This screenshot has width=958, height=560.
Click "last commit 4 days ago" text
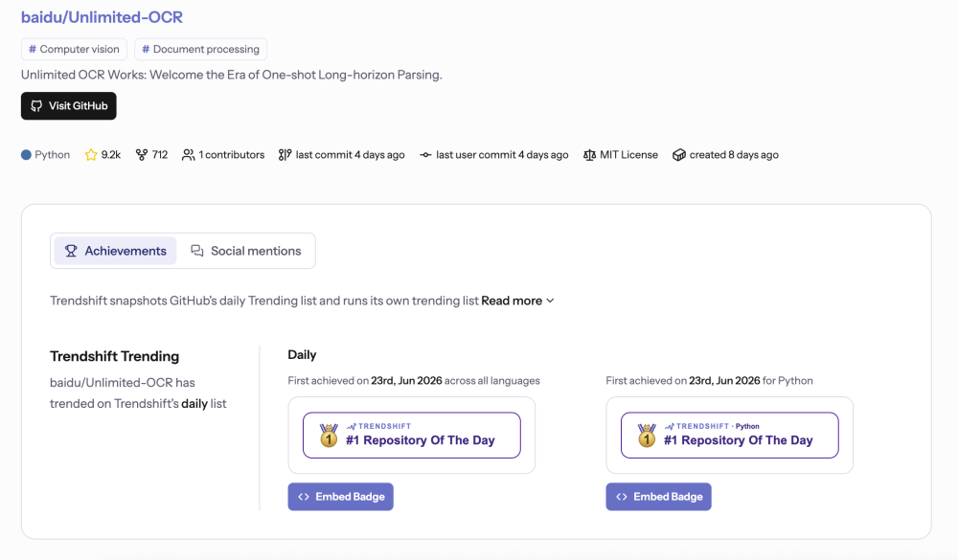(x=350, y=154)
